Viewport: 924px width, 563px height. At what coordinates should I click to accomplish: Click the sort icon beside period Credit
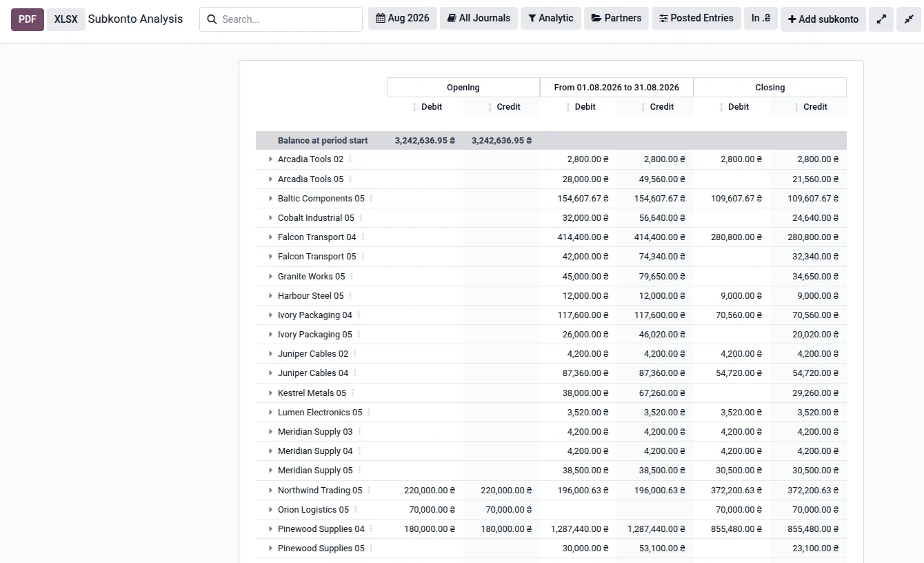click(x=643, y=107)
